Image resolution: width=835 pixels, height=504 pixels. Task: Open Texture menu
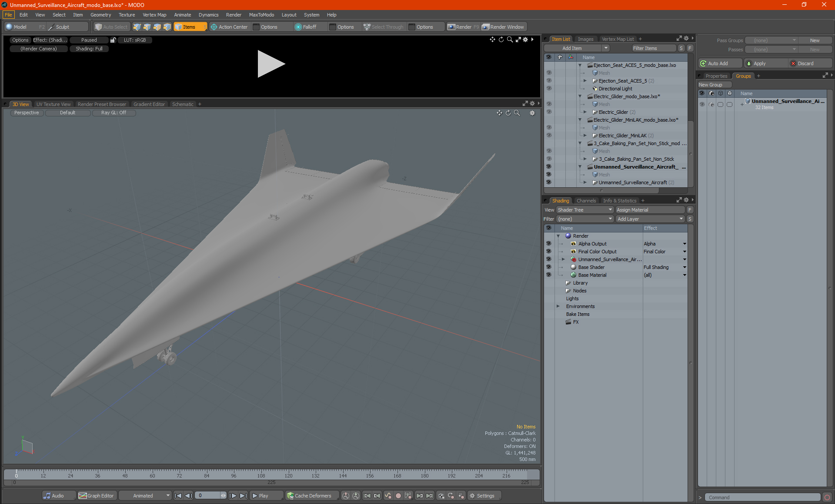click(x=127, y=15)
